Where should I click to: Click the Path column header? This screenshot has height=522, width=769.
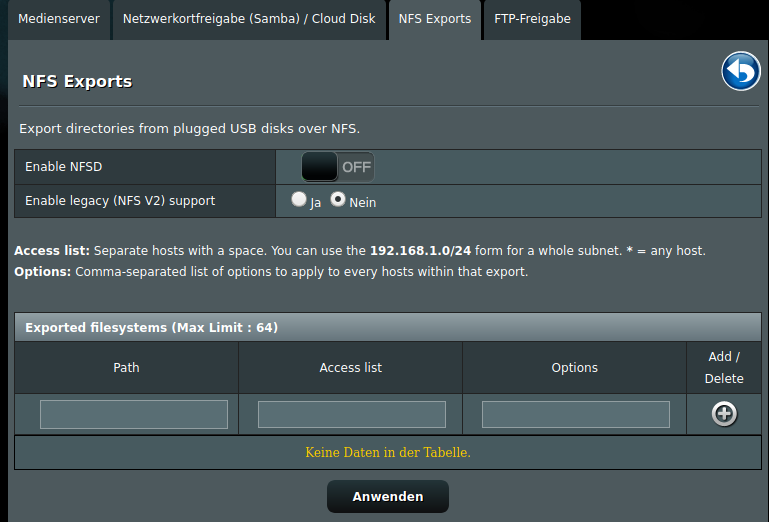[127, 367]
